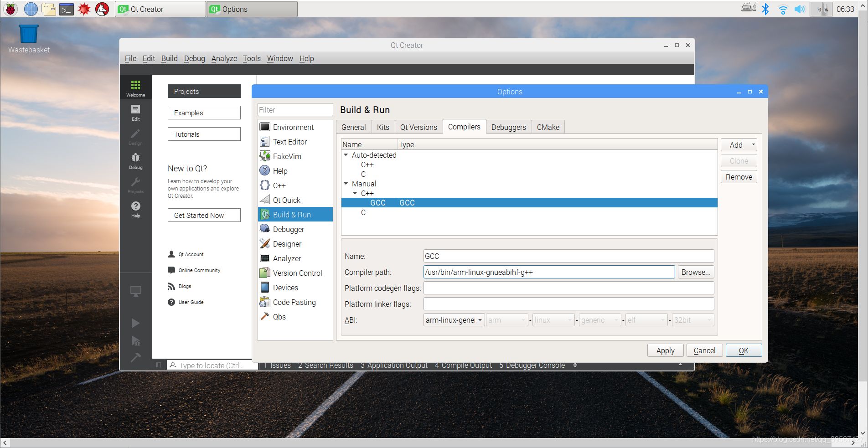Switch to the Qt Versions tab
This screenshot has width=868, height=448.
click(x=418, y=127)
